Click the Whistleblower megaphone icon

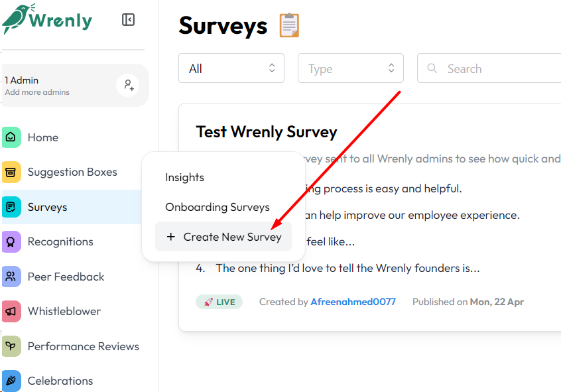11,312
